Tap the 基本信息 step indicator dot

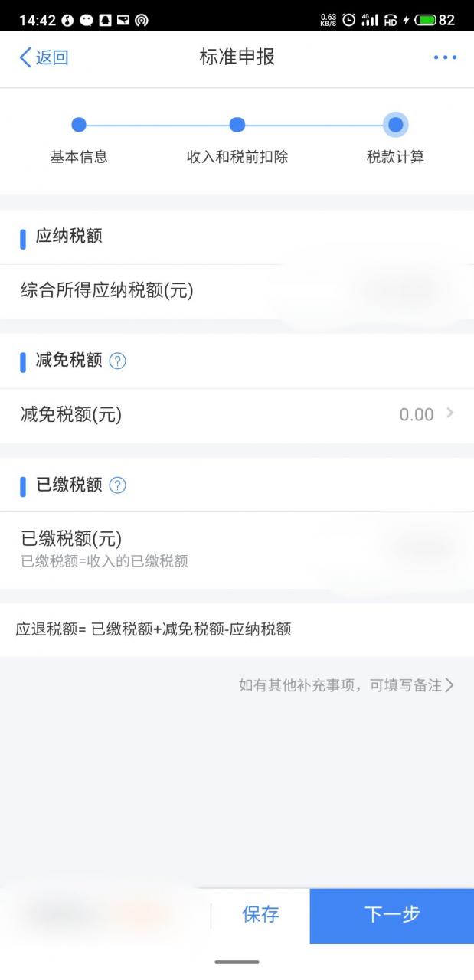point(79,124)
